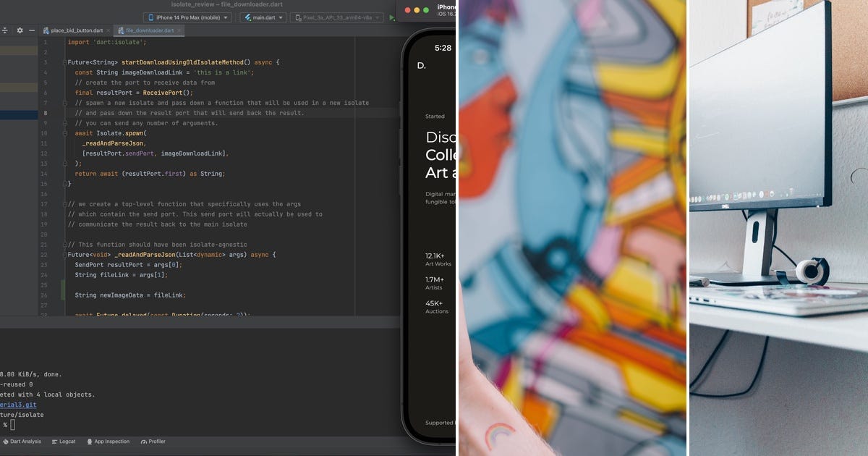Launch the Profiler tool window
This screenshot has height=456, width=868.
pyautogui.click(x=153, y=442)
